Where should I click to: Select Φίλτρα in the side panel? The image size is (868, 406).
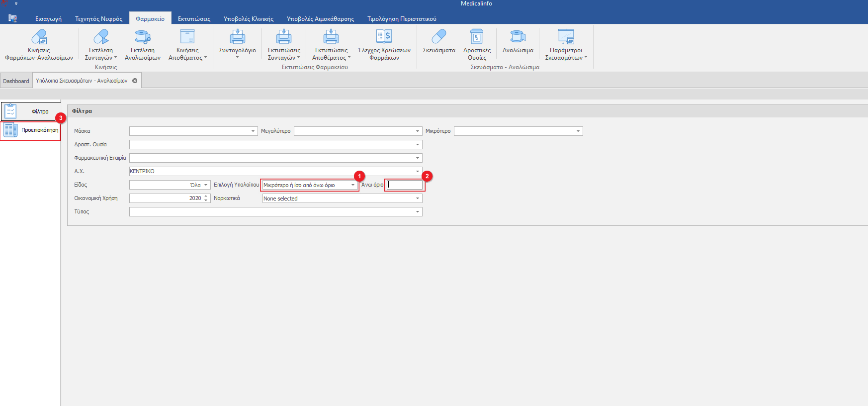coord(31,111)
